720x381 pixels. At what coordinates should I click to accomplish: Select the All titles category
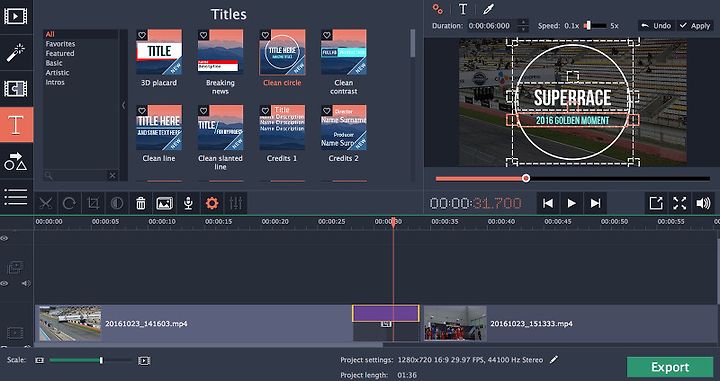tap(50, 34)
